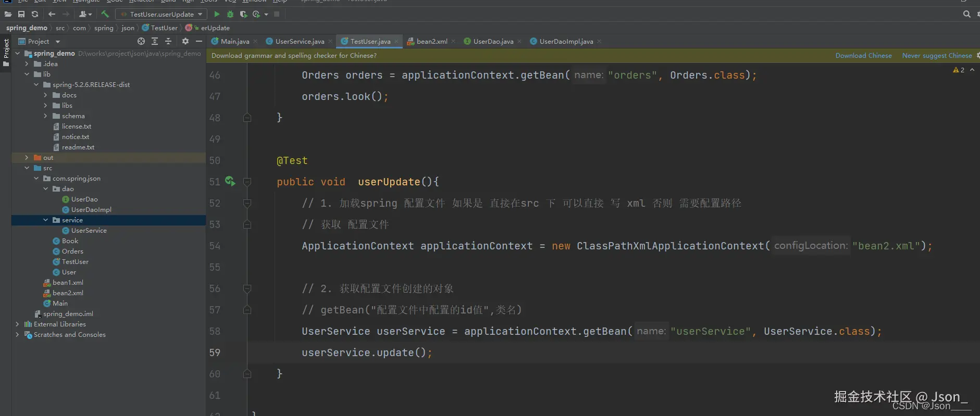Click the warnings indicator showing 2
The width and height of the screenshot is (980, 416).
pyautogui.click(x=959, y=70)
